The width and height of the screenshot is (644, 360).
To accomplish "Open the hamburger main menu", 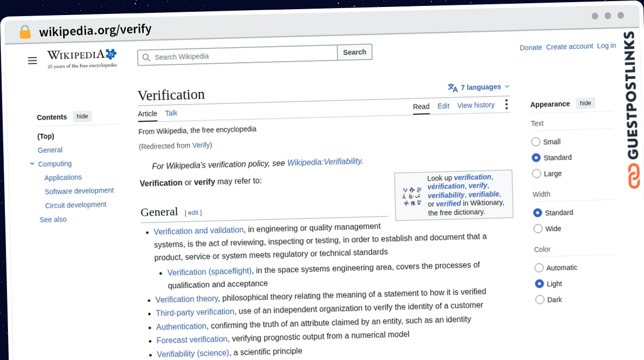I will pos(33,61).
